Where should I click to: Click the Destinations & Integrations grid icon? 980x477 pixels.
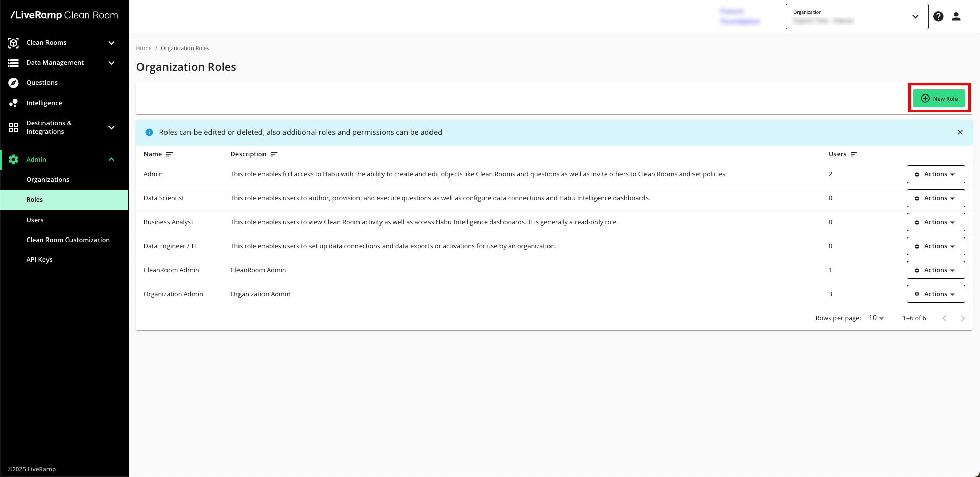pyautogui.click(x=14, y=127)
